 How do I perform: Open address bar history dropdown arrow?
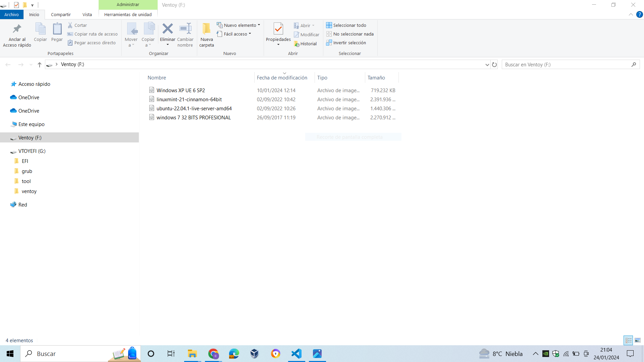[x=487, y=65]
